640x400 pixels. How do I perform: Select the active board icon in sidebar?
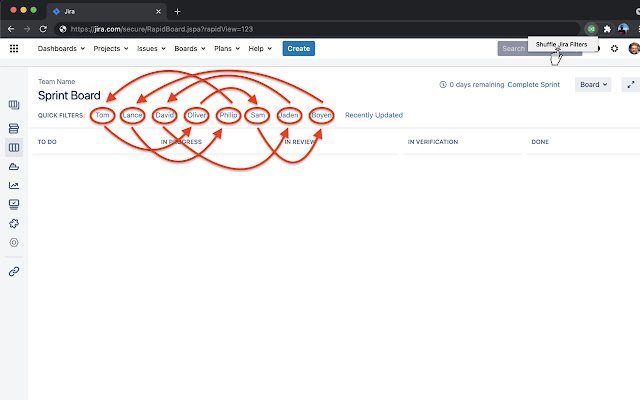coord(14,147)
